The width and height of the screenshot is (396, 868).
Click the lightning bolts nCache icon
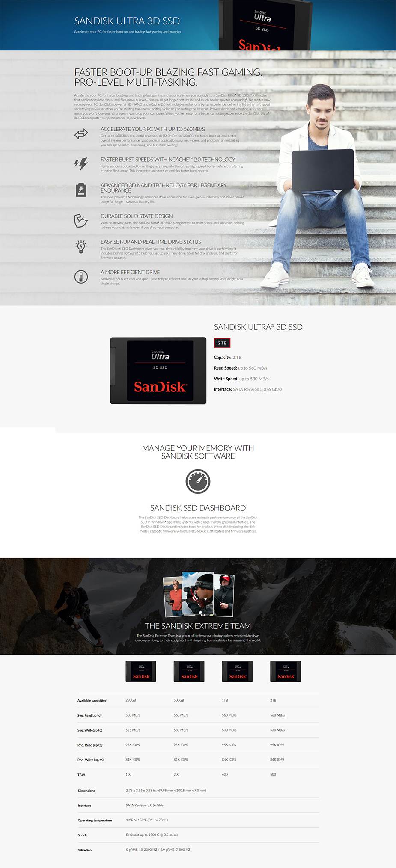81,163
